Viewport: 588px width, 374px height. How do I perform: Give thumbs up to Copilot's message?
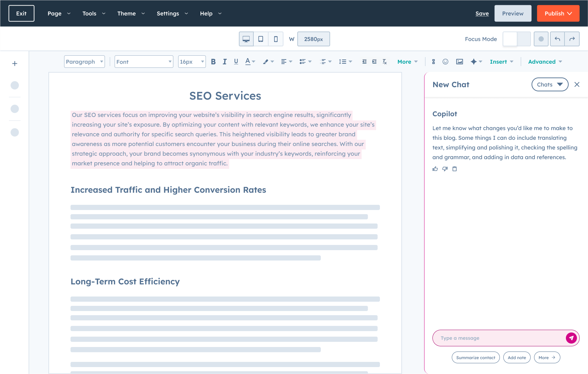tap(435, 169)
